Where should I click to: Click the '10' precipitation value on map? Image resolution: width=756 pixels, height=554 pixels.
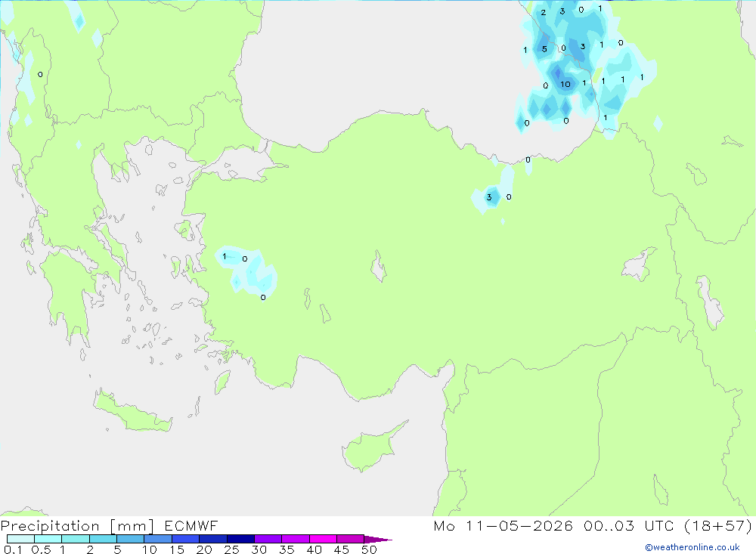(x=565, y=85)
